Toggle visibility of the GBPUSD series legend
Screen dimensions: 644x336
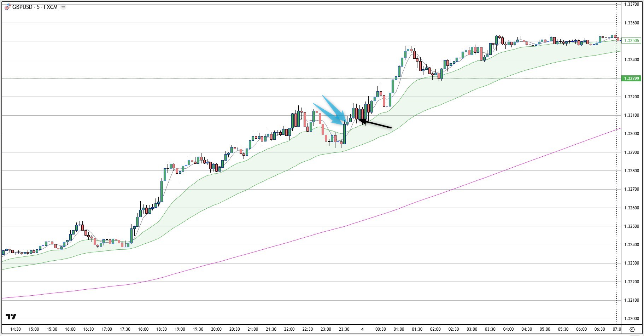(x=63, y=6)
